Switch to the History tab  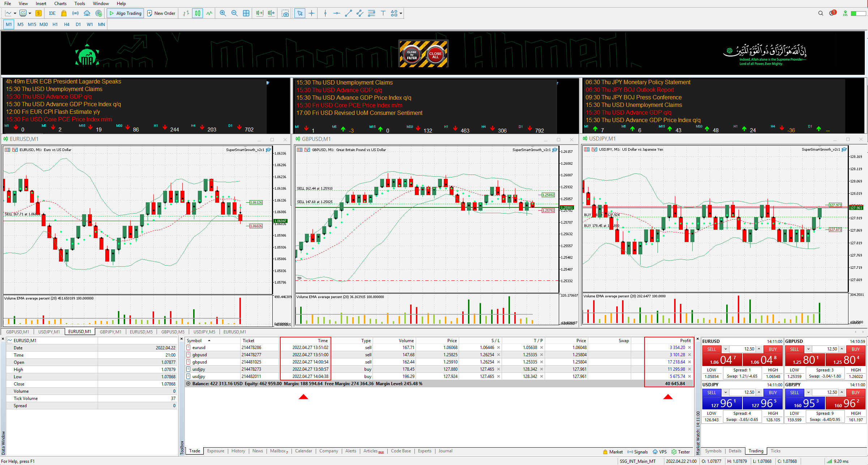click(x=238, y=451)
